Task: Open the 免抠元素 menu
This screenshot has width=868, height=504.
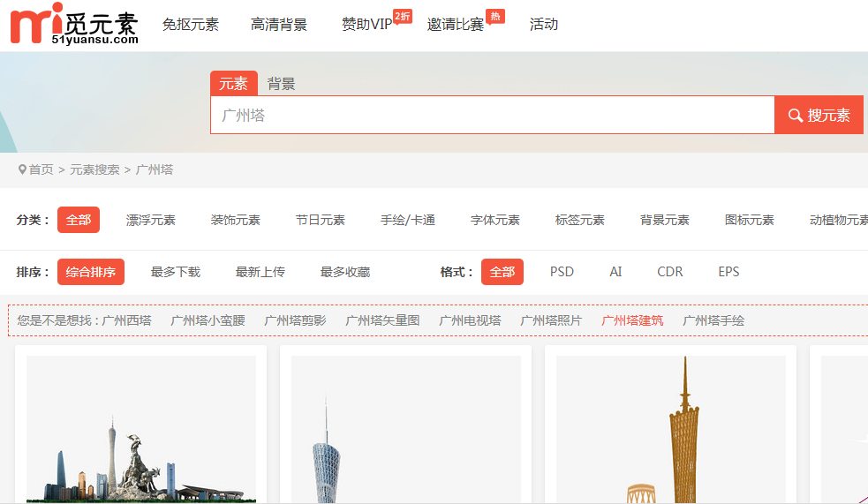Action: pyautogui.click(x=191, y=25)
